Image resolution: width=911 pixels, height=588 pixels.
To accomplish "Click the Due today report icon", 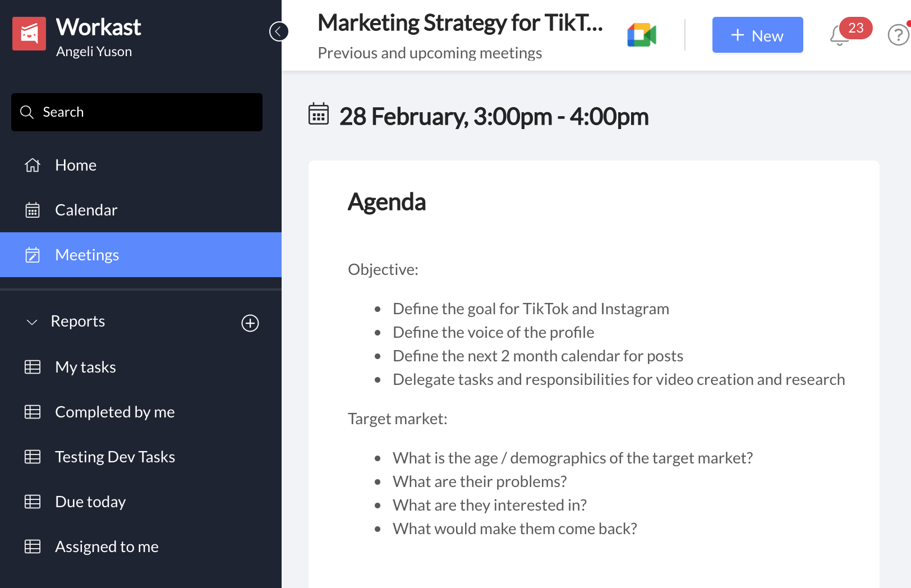I will pyautogui.click(x=33, y=502).
